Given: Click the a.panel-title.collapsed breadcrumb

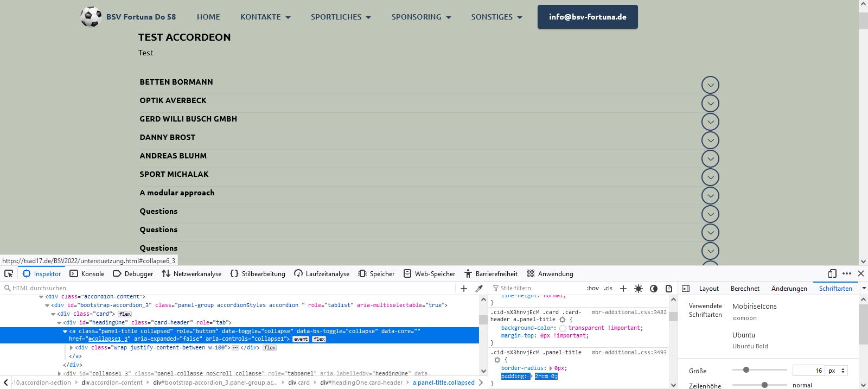Looking at the screenshot, I should click(444, 382).
